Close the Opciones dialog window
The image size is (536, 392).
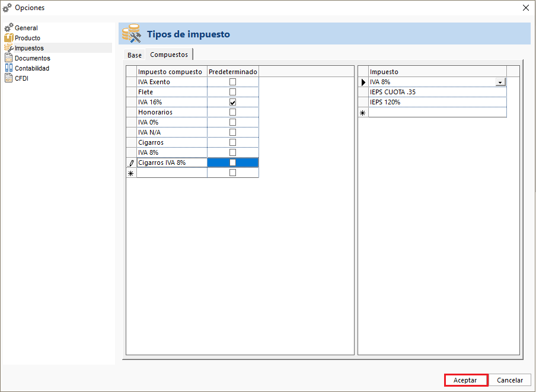(525, 8)
